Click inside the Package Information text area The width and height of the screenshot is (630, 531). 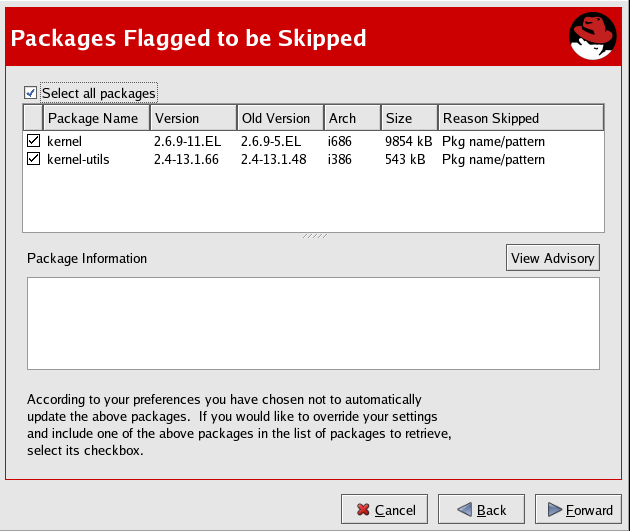click(313, 323)
